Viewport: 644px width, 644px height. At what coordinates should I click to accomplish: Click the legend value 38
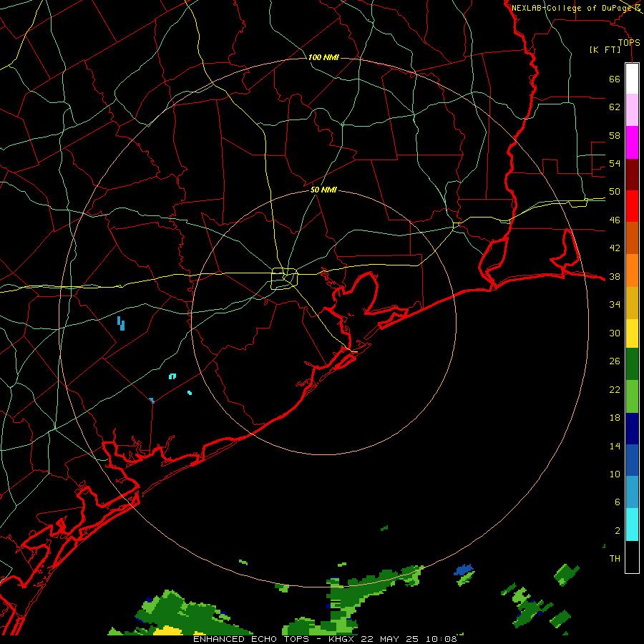tap(615, 277)
